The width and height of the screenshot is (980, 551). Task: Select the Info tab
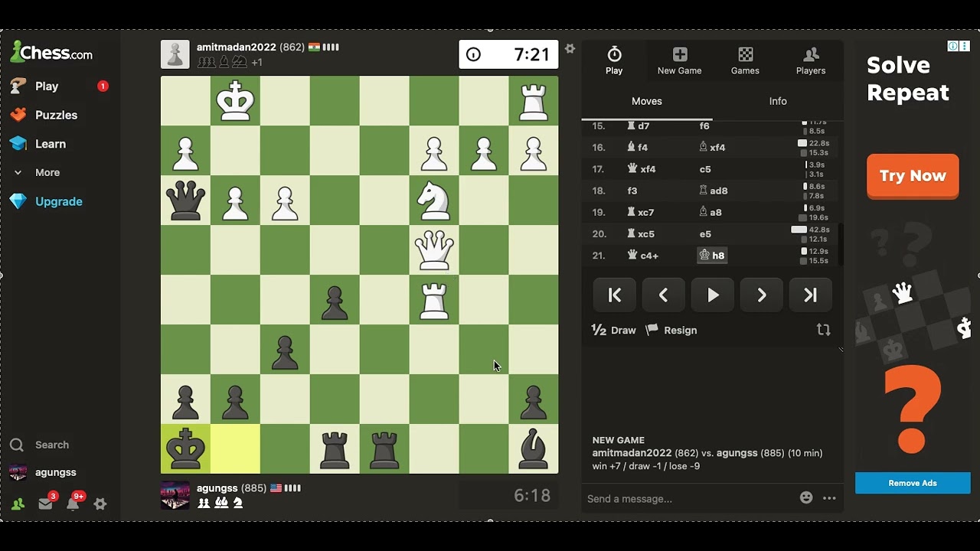click(778, 101)
